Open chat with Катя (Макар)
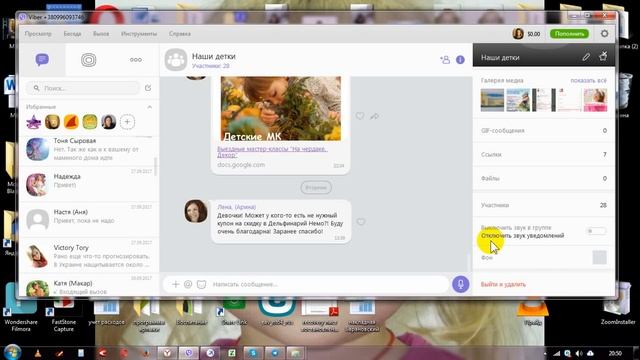Screen dimensions: 640x360 coord(89,286)
